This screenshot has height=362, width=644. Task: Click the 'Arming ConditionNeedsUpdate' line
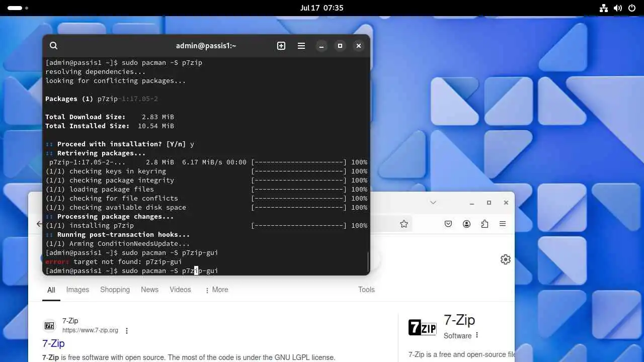click(118, 244)
